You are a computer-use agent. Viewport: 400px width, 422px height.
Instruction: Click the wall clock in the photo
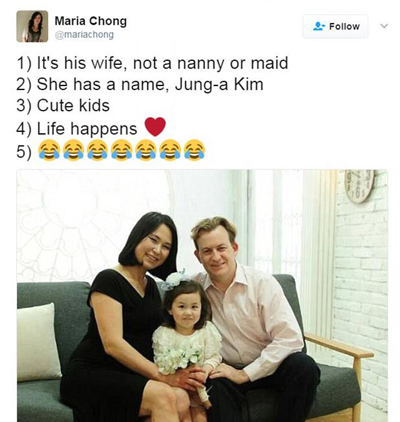coord(359,185)
